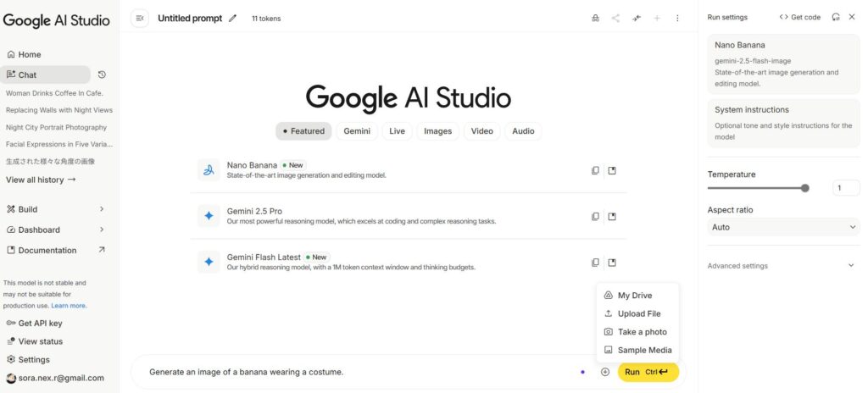
Task: Click the Get code button
Action: pos(800,17)
